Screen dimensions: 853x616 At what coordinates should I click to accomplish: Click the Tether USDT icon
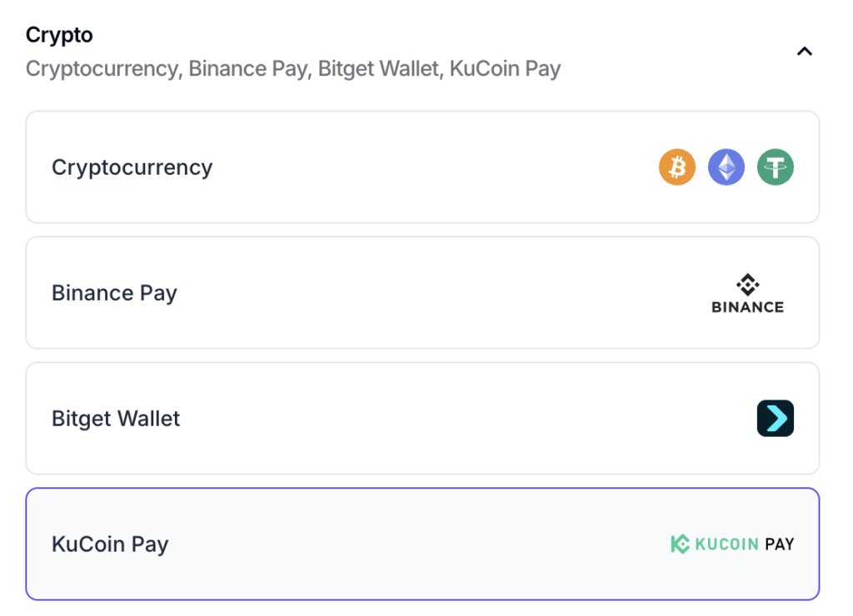click(x=776, y=167)
